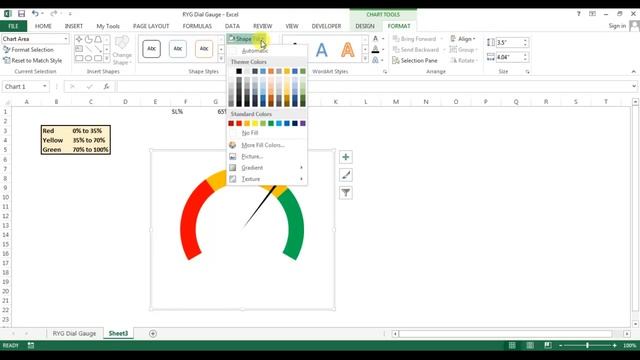Choose orange outlined WordArt A style
640x360 pixels.
pyautogui.click(x=348, y=50)
